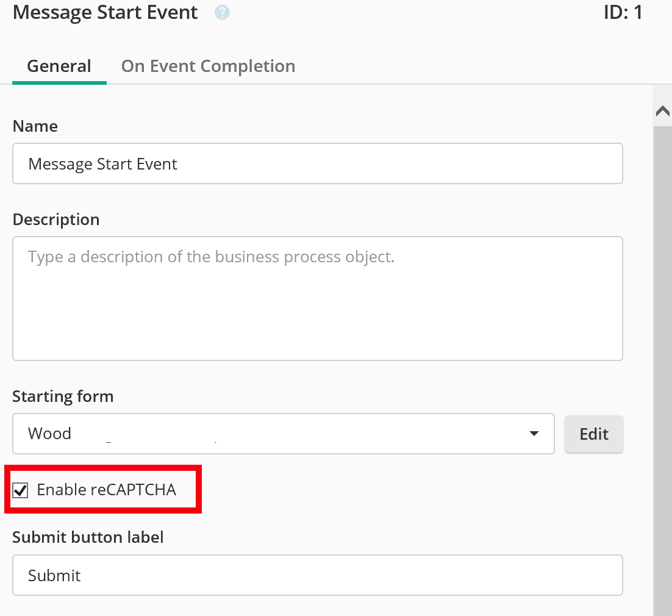Click the Description field label

(56, 220)
